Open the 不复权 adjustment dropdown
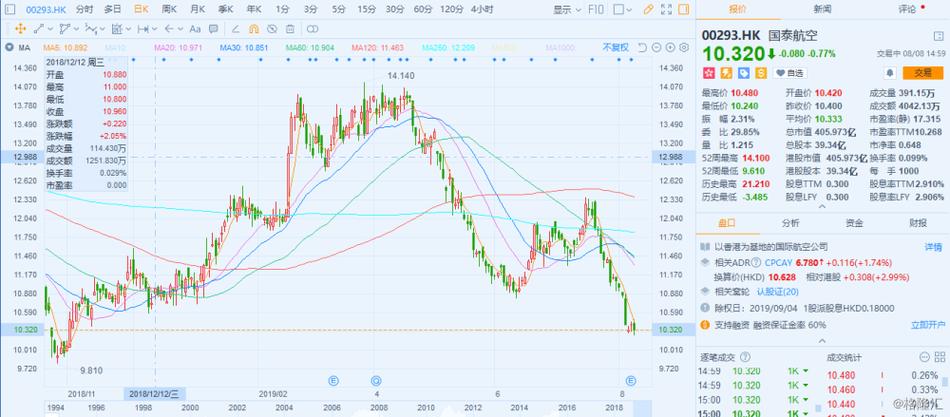This screenshot has width=950, height=417. click(x=615, y=47)
